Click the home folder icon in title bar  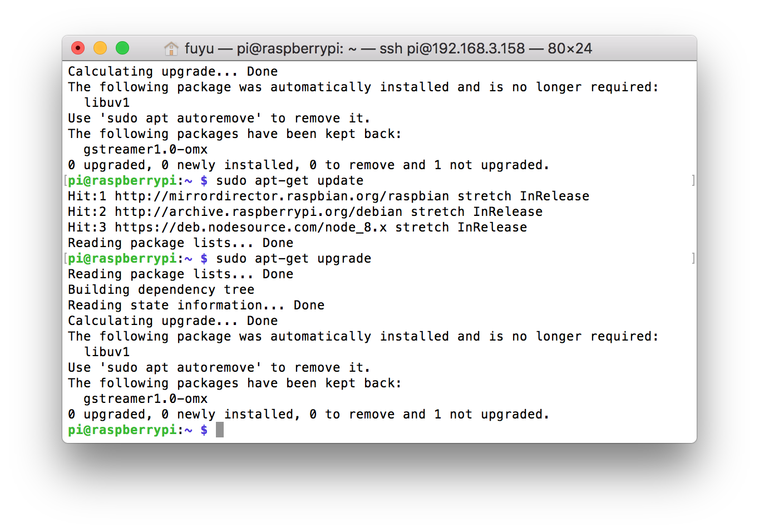point(171,49)
